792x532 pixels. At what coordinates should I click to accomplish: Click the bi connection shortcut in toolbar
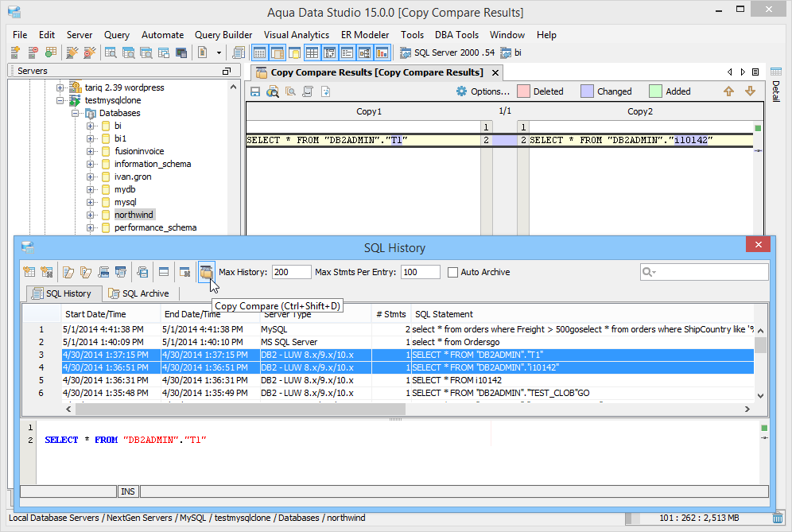pos(511,52)
